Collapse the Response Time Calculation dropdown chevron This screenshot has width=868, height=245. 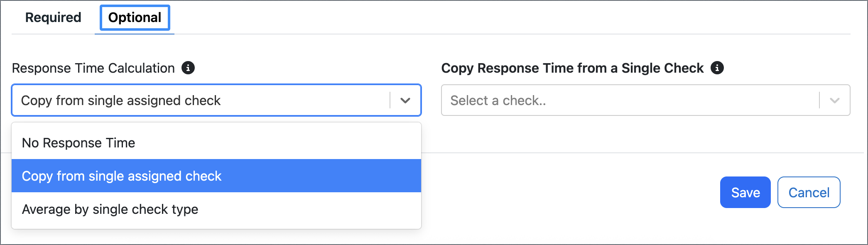tap(405, 100)
